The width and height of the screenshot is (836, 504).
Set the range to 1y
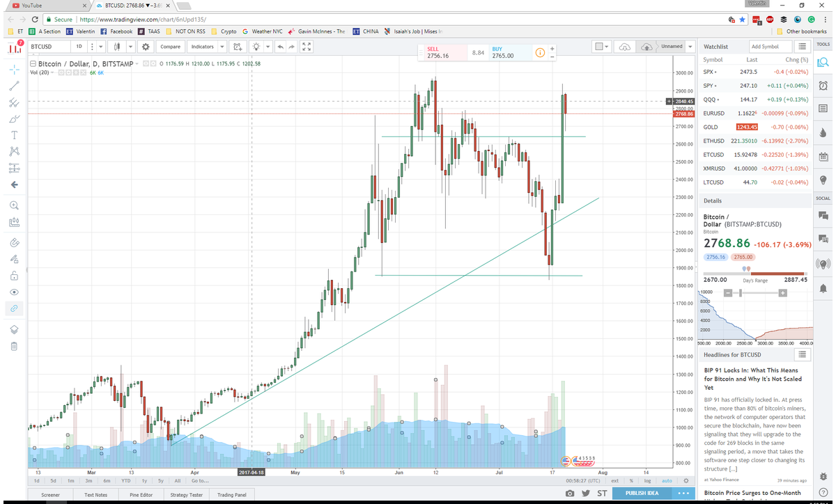tap(144, 480)
